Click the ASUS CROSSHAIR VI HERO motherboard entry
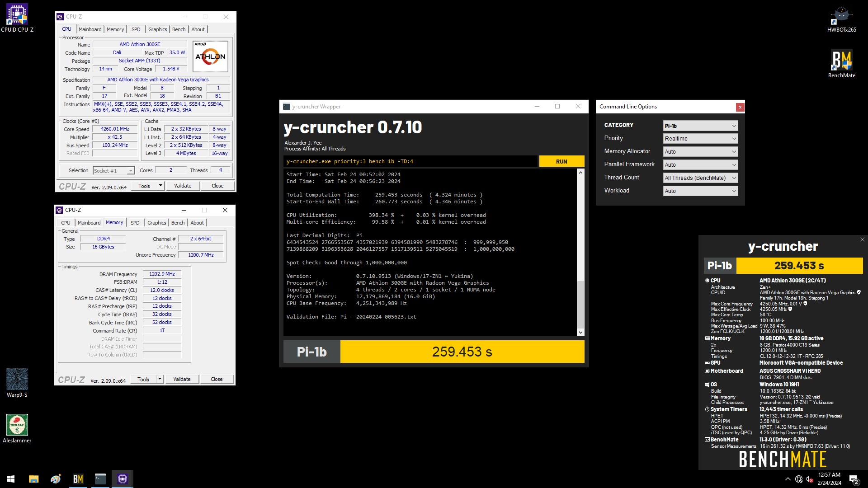The height and width of the screenshot is (488, 868). click(x=790, y=371)
